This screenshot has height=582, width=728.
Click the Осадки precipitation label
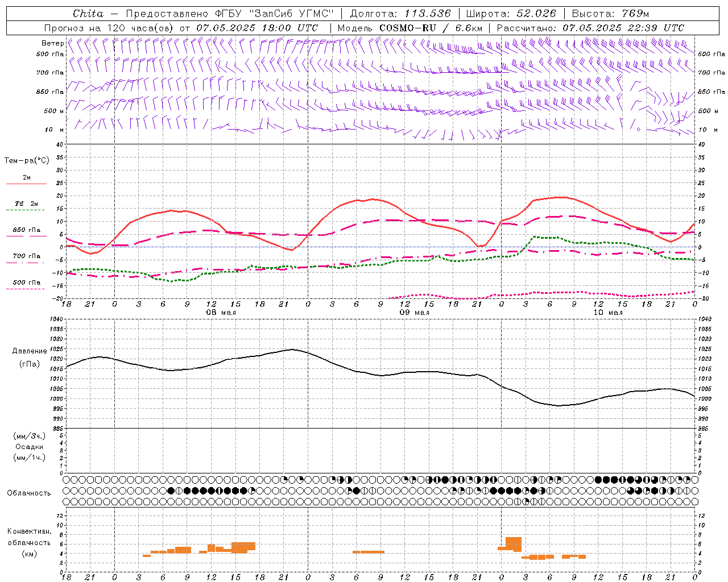(30, 447)
